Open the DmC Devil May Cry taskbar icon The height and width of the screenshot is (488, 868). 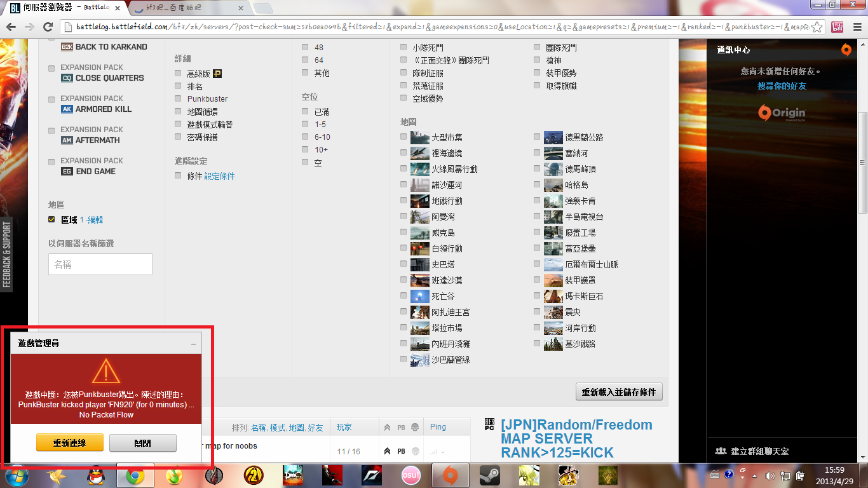293,475
